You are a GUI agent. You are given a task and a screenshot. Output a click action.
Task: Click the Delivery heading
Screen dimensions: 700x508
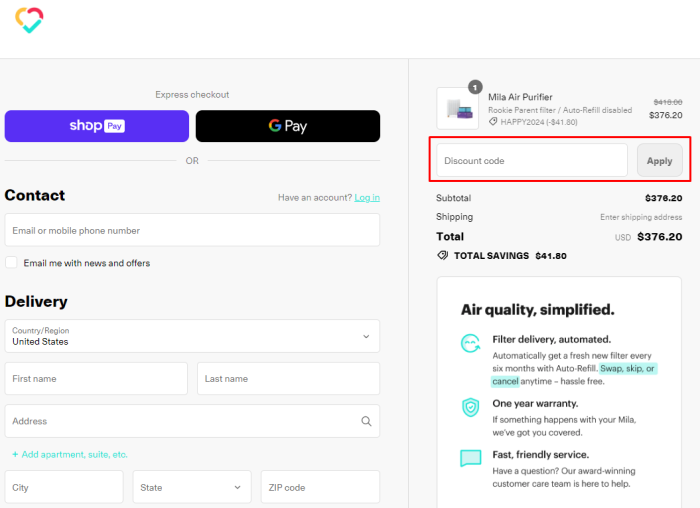point(36,301)
